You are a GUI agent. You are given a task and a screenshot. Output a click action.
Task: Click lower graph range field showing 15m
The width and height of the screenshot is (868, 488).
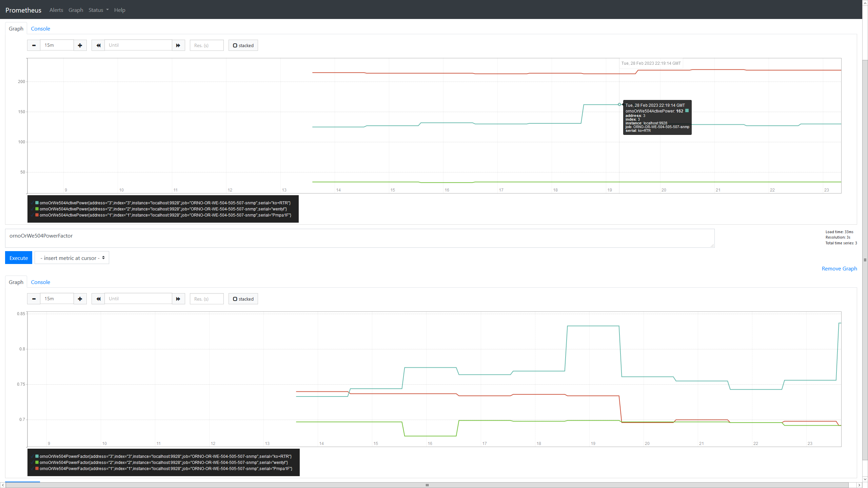click(57, 299)
